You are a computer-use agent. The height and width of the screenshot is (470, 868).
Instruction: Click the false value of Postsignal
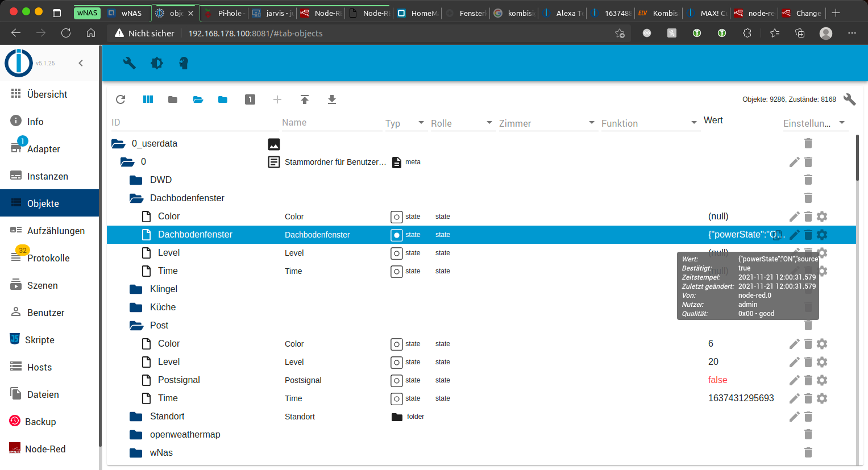coord(717,380)
